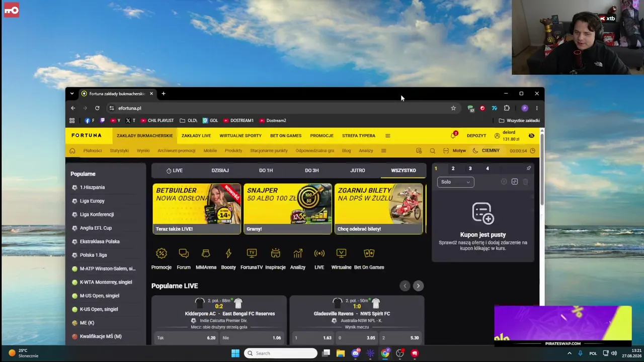Pin the betting slip panel
The image size is (644, 362).
click(528, 168)
